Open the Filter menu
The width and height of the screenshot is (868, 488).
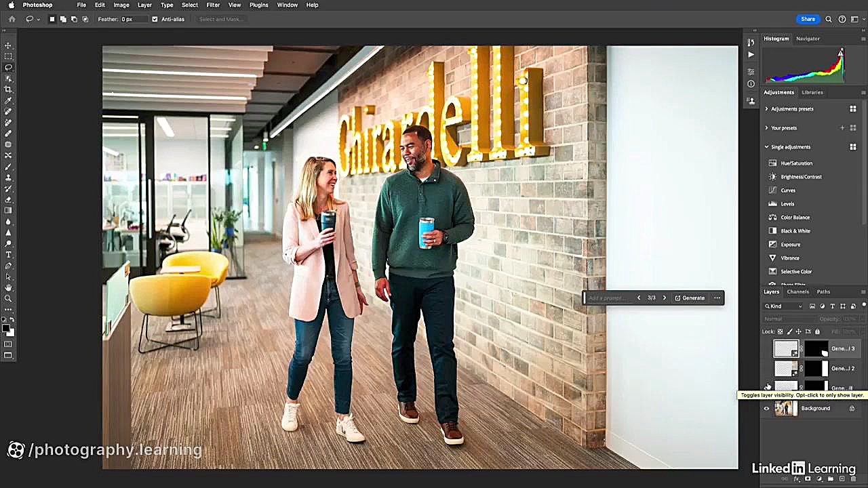click(x=213, y=5)
